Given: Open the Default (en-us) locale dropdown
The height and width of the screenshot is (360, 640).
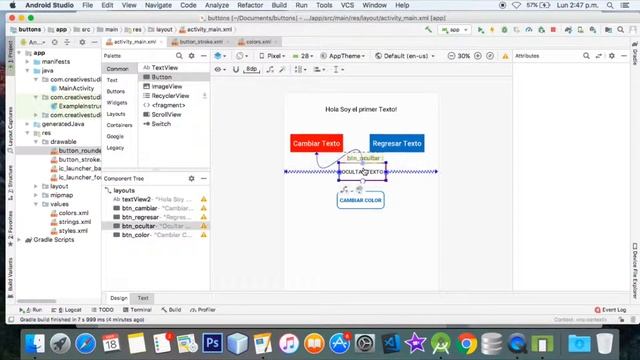Looking at the screenshot, I should click(405, 56).
